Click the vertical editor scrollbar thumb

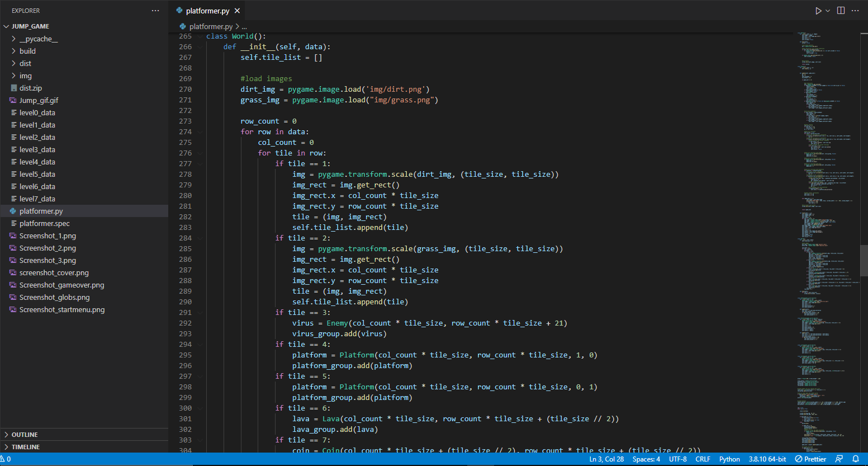[x=864, y=261]
